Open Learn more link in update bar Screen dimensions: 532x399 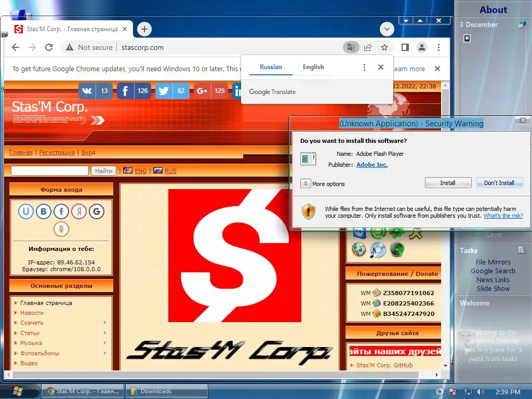pos(408,69)
